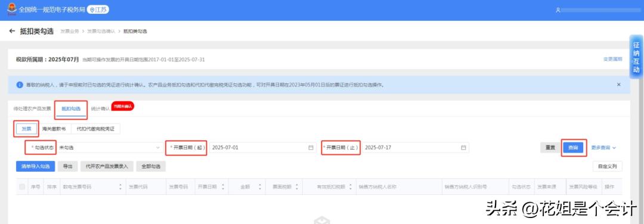Click the 全部勾选 button
This screenshot has width=644, height=224.
click(151, 166)
